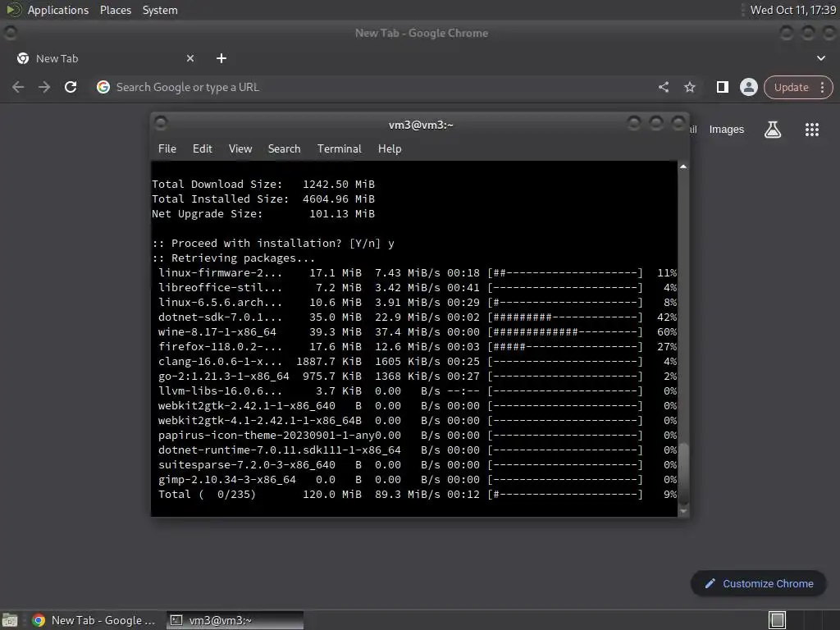Click gimp-2.10.34-3-x86_64 package line

click(x=417, y=479)
